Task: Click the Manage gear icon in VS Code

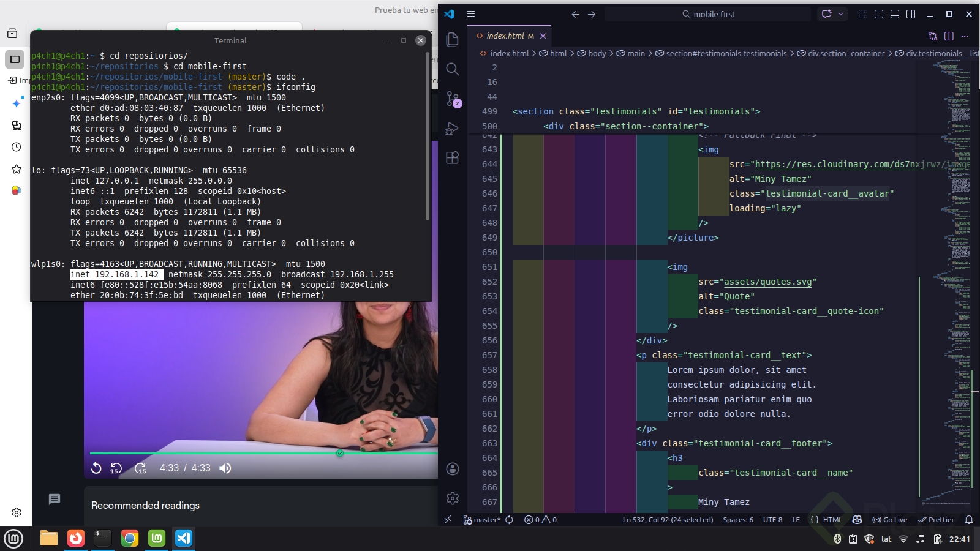Action: [x=453, y=498]
